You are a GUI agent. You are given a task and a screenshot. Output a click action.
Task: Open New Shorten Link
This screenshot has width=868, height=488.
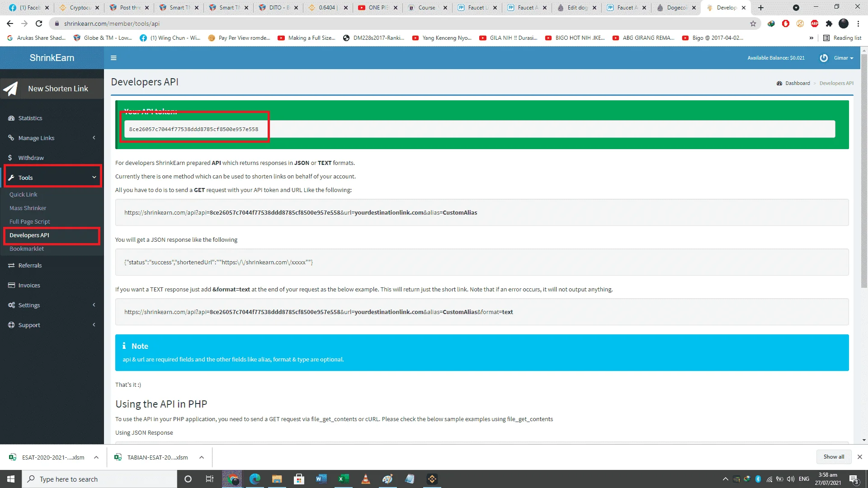click(52, 89)
